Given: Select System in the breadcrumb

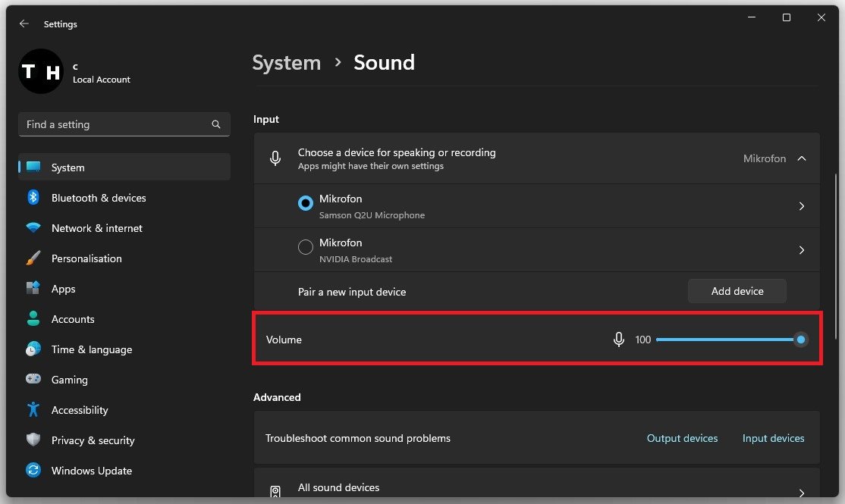Looking at the screenshot, I should pos(286,63).
